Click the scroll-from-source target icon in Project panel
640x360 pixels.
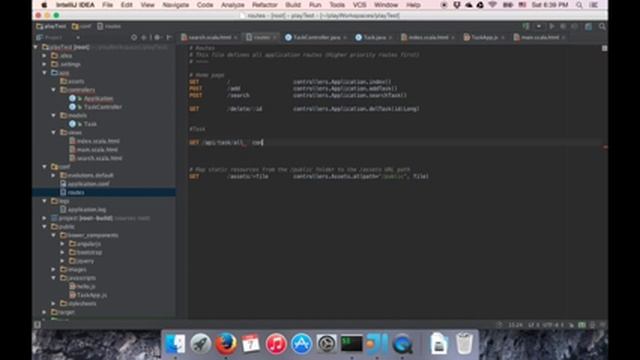(134, 38)
